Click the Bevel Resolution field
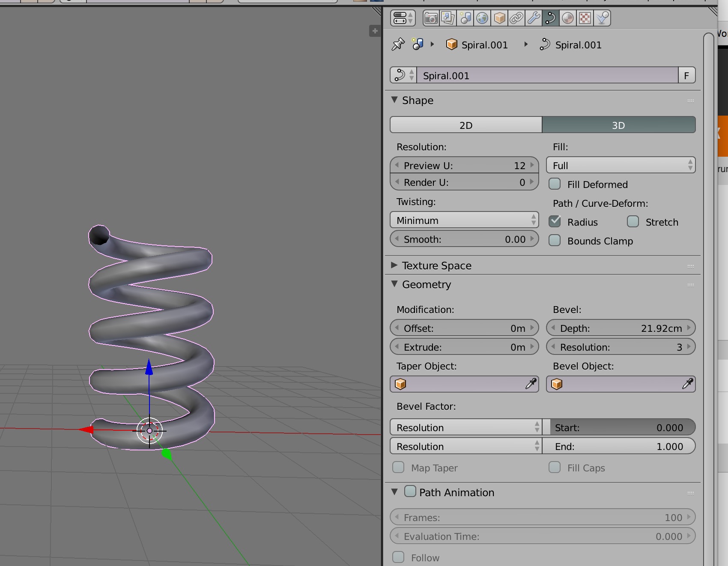Image resolution: width=728 pixels, height=566 pixels. 621,347
